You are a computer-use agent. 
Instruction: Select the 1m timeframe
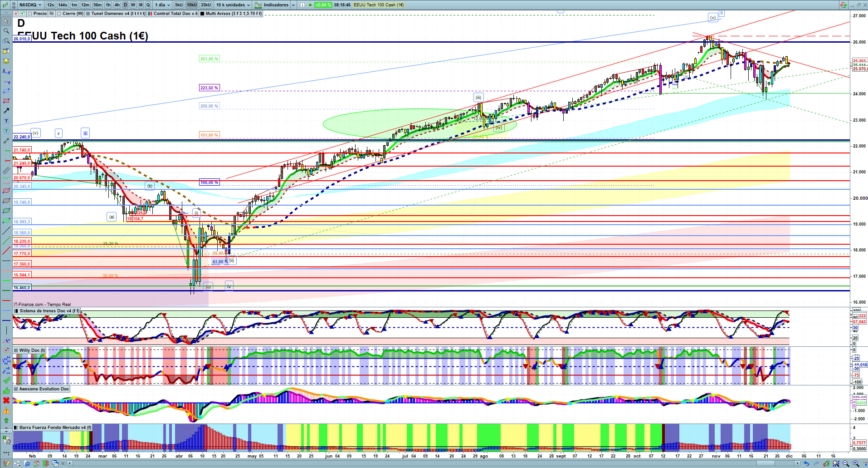74,5
